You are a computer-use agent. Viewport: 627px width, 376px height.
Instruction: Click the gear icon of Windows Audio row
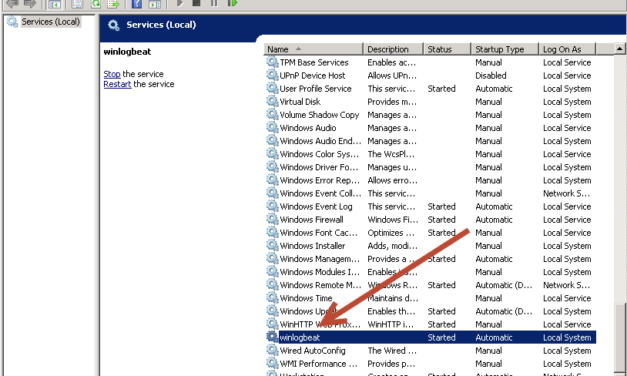click(x=272, y=128)
